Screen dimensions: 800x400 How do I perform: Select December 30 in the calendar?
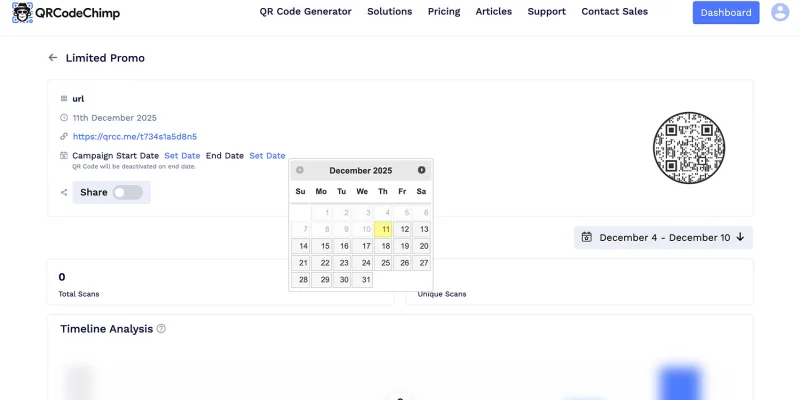click(x=342, y=280)
